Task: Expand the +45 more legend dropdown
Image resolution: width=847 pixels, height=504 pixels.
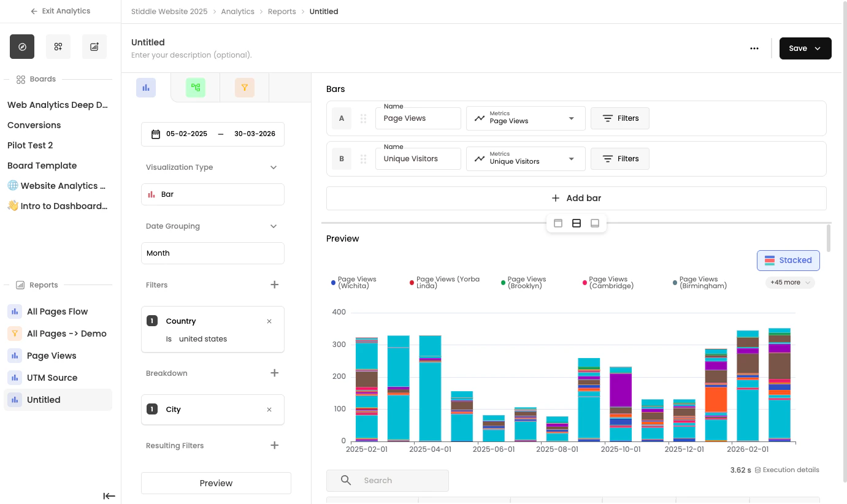Action: pyautogui.click(x=790, y=283)
